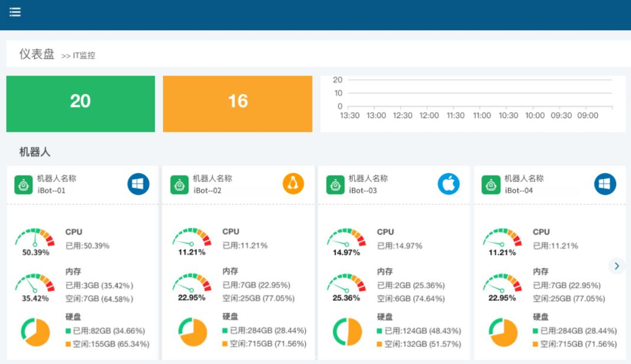The image size is (631, 364).
Task: Click the text 已用:14.97%
Action: pos(399,246)
